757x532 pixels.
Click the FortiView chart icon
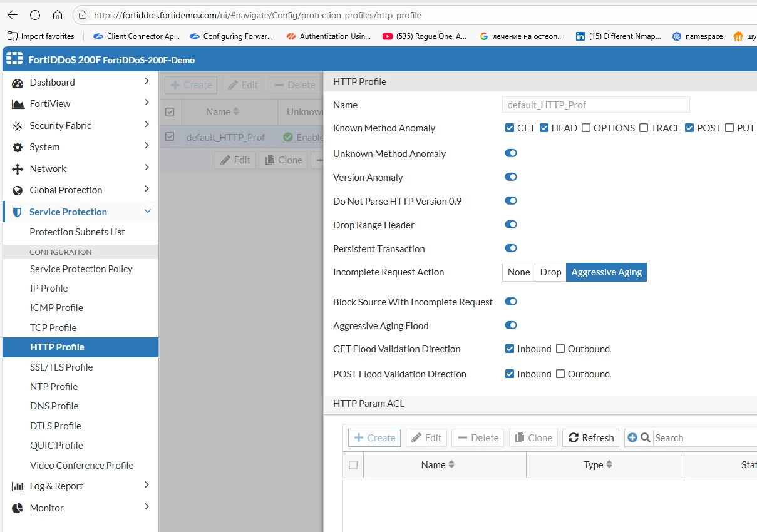click(x=18, y=104)
